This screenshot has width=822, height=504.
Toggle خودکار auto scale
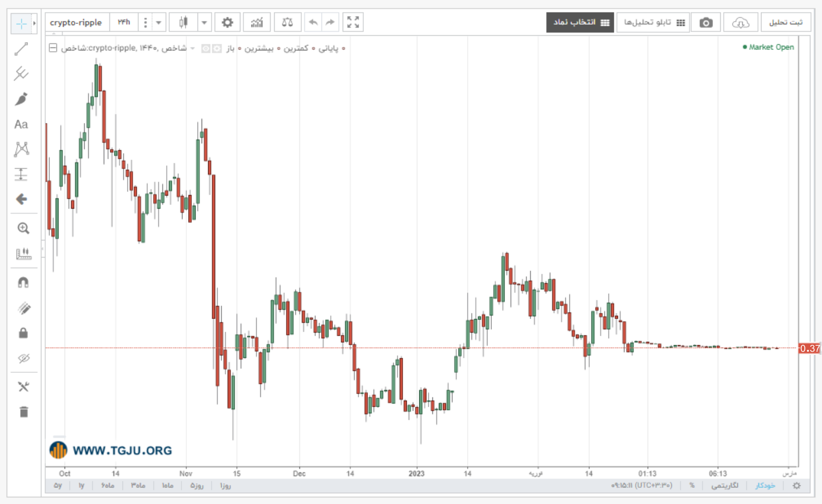tap(765, 485)
